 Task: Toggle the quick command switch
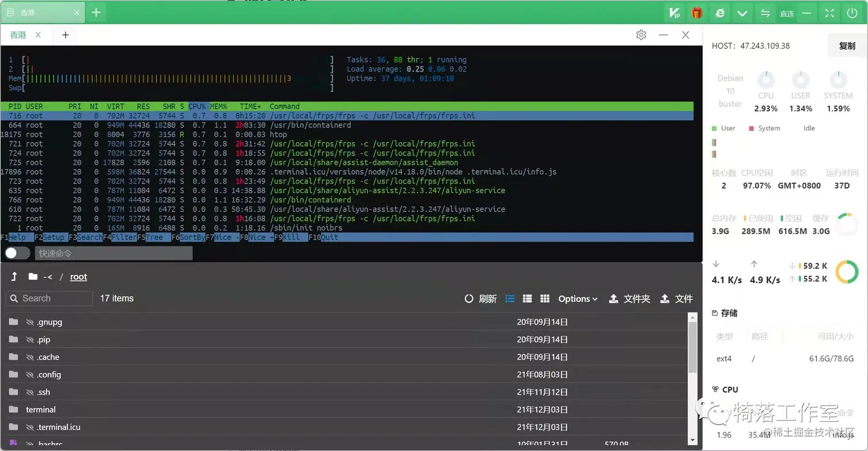(x=17, y=253)
